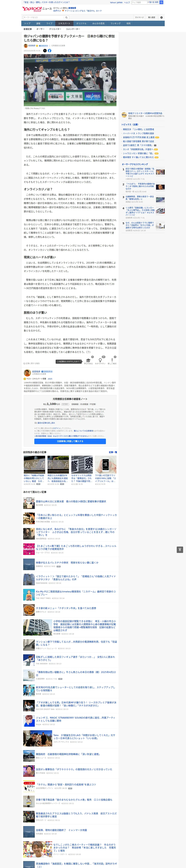Open related article すき家の新メニュー ナポリタン牛丼
This screenshot has height=868, width=186.
pos(66,608)
